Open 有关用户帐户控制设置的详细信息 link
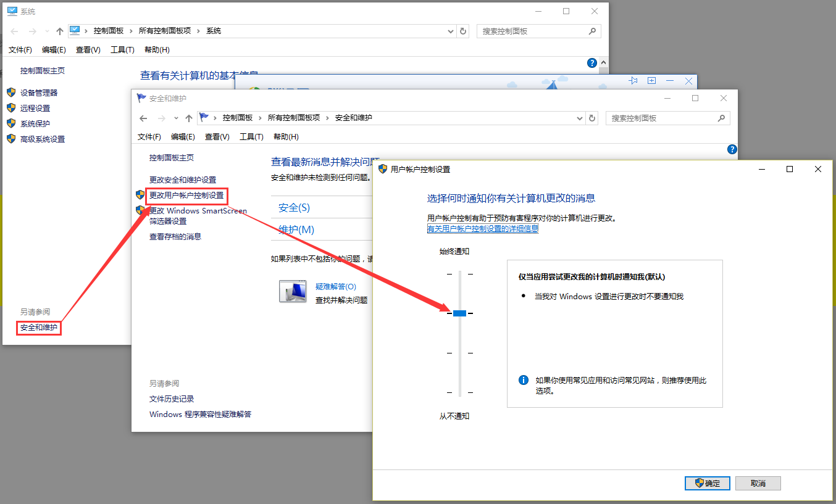 pyautogui.click(x=483, y=228)
